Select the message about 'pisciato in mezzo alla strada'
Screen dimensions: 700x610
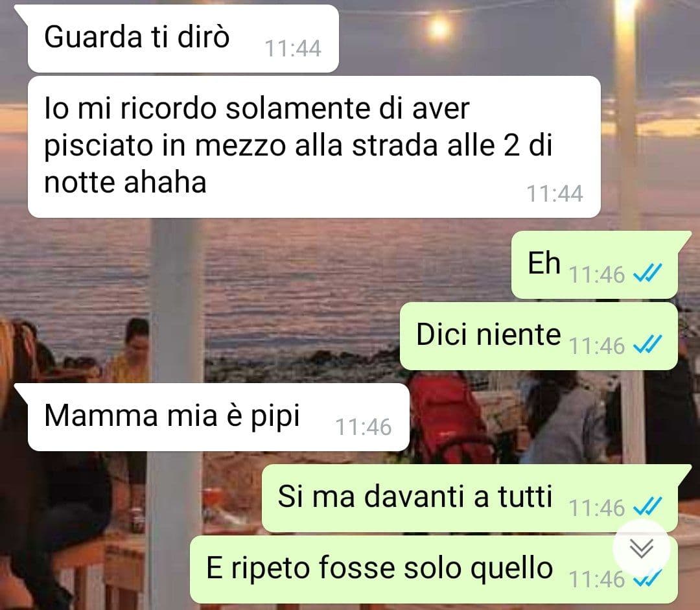tap(314, 147)
